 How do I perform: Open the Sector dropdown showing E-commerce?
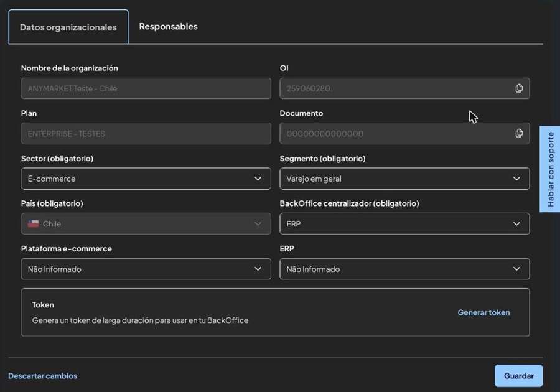[x=146, y=179]
